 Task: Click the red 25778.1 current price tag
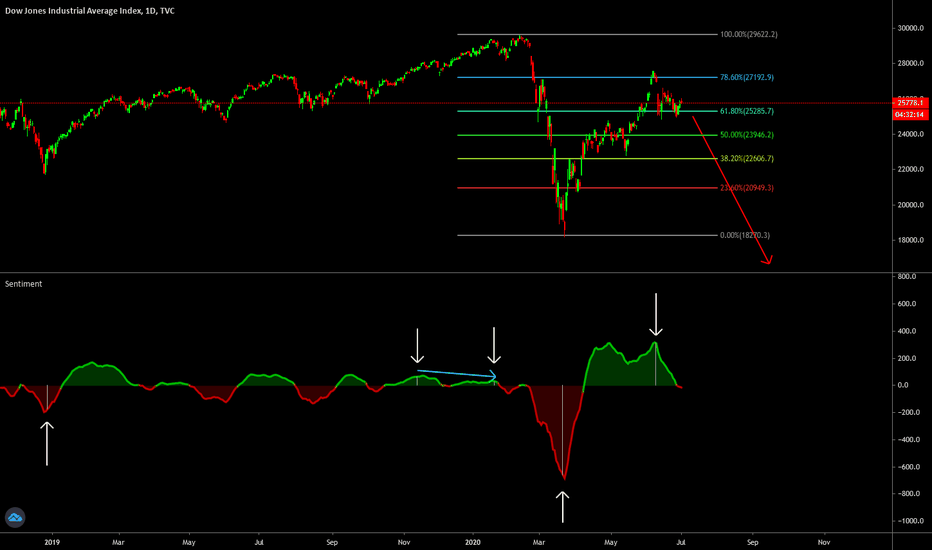click(911, 103)
